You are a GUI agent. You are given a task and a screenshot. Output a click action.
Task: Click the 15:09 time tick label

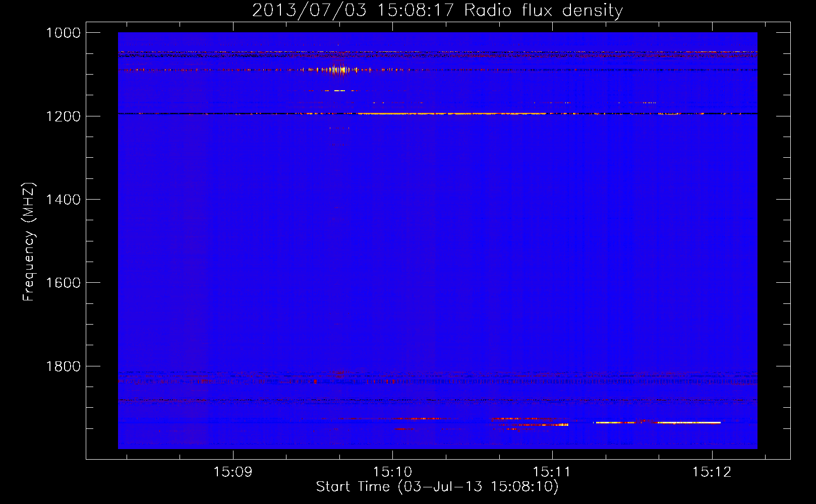point(232,472)
